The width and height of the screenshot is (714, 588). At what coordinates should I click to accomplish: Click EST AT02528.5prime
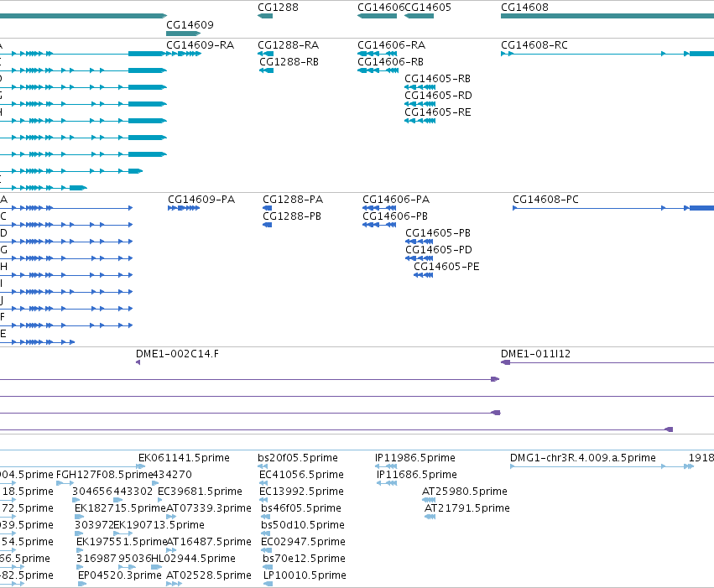(209, 575)
